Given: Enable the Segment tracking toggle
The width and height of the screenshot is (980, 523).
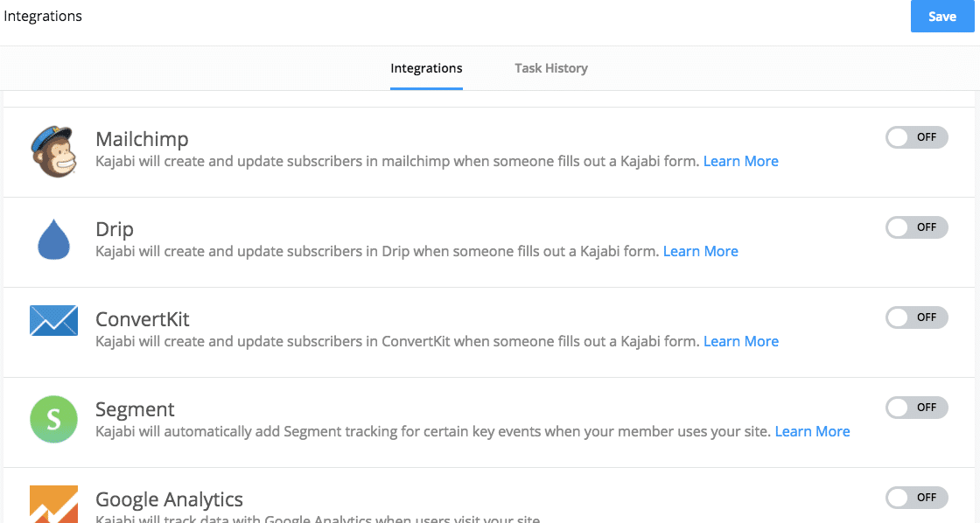Looking at the screenshot, I should (916, 408).
